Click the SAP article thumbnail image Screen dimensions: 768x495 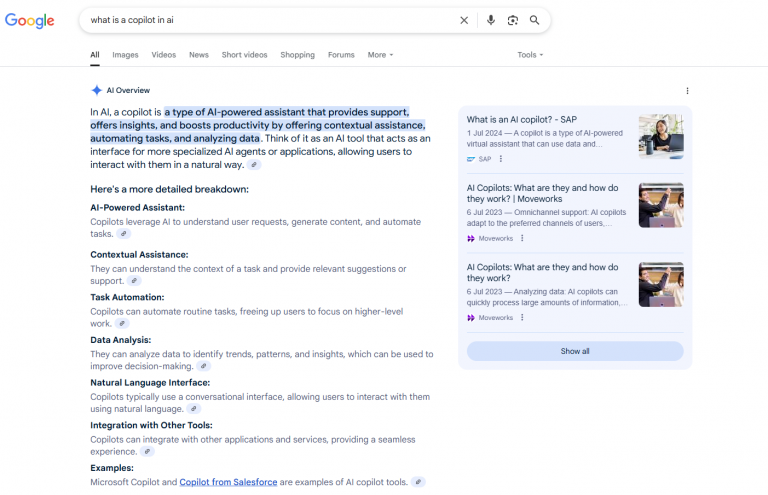click(661, 136)
